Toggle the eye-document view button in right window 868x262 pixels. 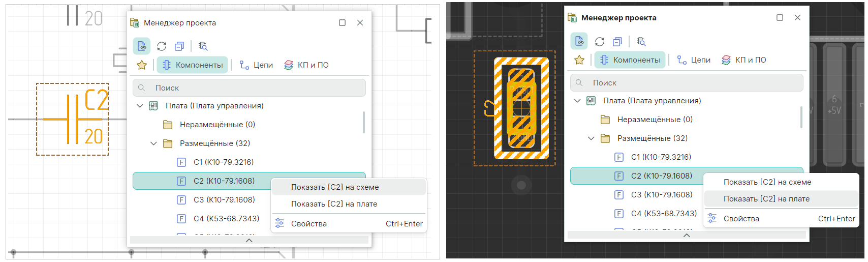(x=579, y=41)
